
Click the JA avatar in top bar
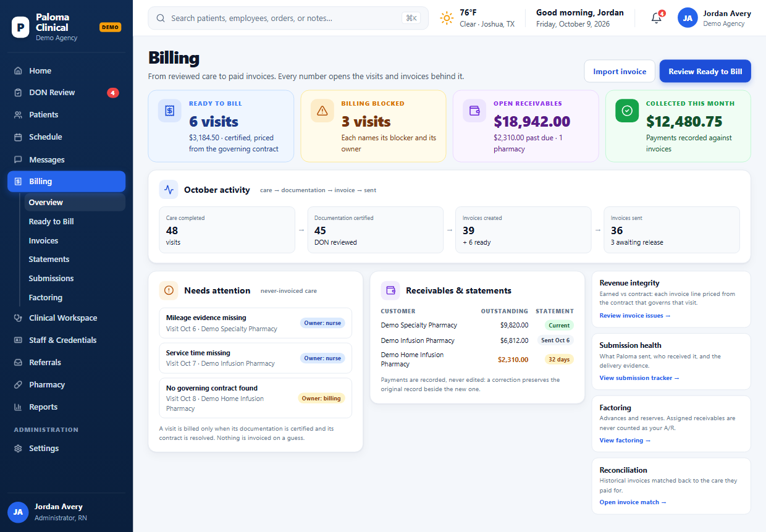688,18
